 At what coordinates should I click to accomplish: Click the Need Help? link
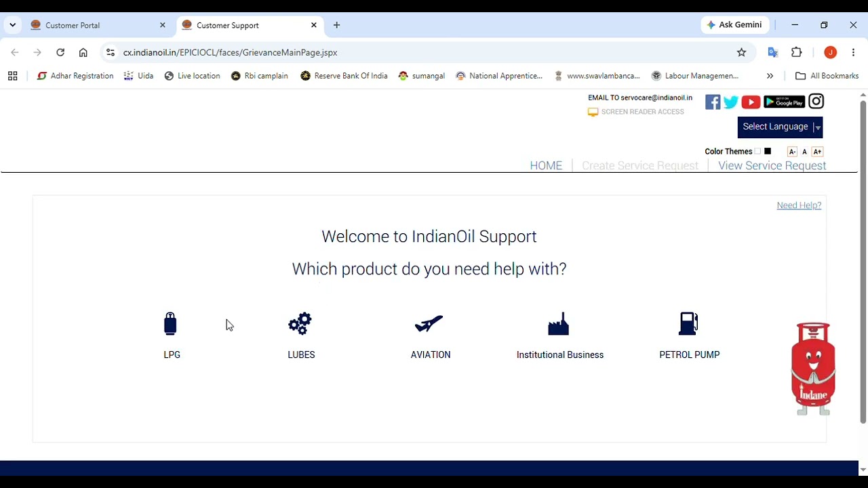click(x=799, y=205)
